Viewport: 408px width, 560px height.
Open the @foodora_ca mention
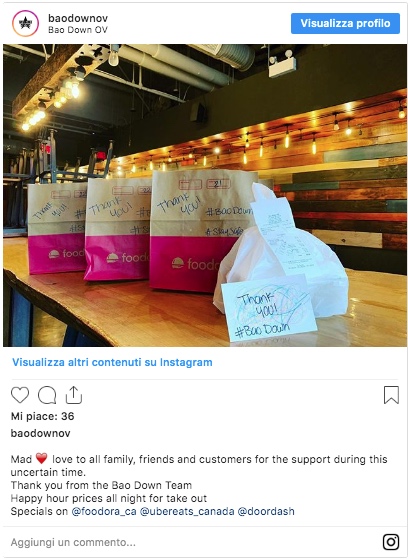point(104,511)
